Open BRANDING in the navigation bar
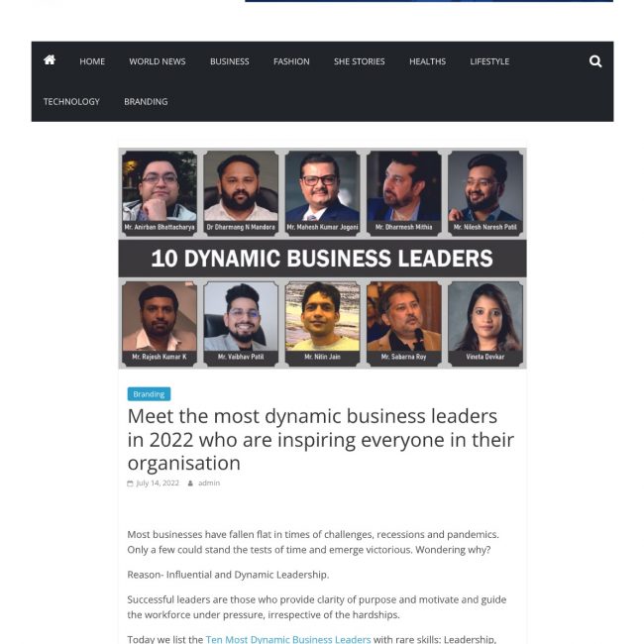 (x=146, y=101)
